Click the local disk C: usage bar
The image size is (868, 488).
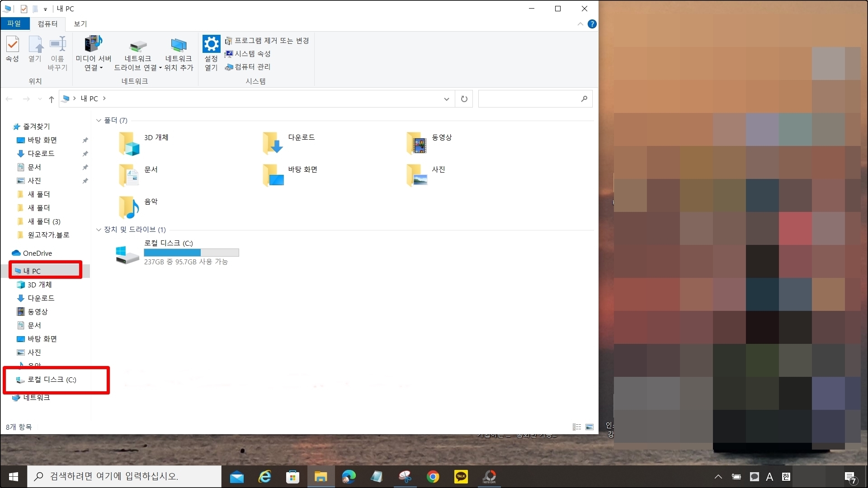pyautogui.click(x=191, y=253)
